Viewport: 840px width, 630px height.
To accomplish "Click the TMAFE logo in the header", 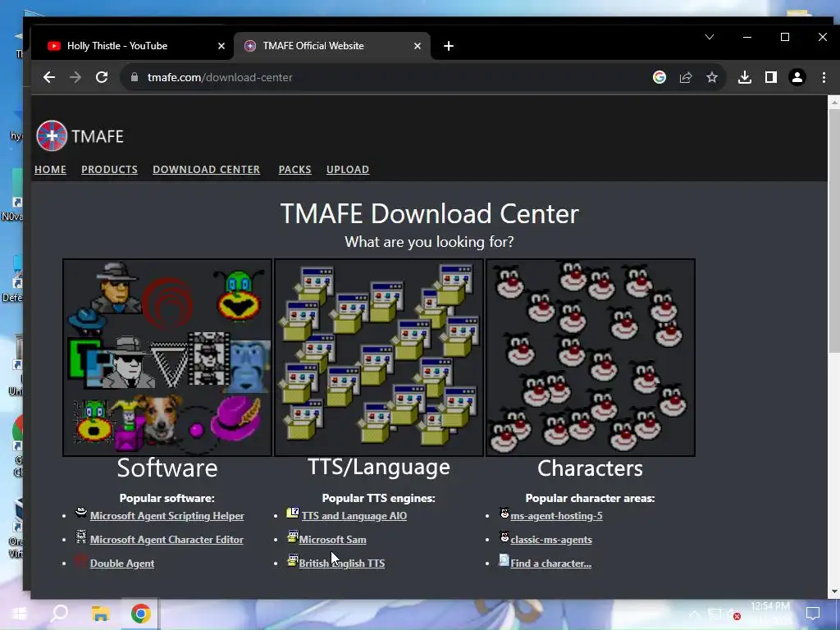I will point(80,136).
